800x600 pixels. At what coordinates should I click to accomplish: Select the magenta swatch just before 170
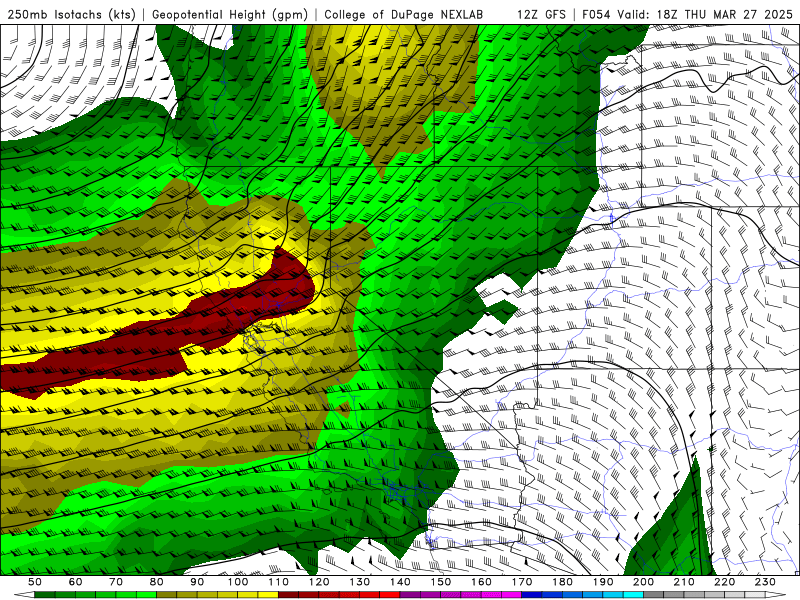(511, 595)
